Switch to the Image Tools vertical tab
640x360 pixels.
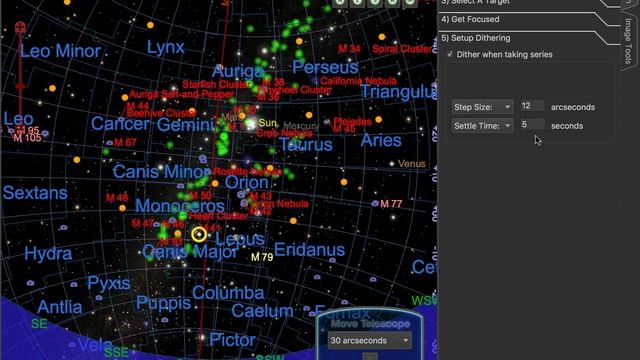(629, 41)
